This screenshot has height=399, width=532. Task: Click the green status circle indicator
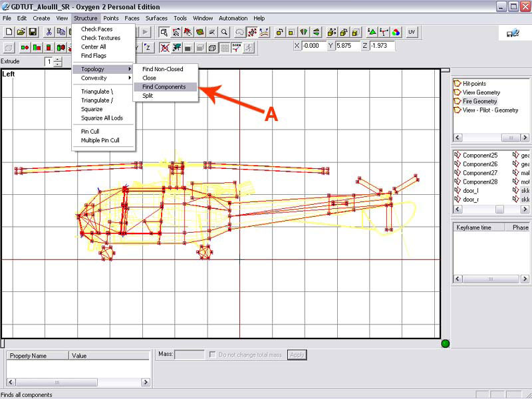(445, 343)
